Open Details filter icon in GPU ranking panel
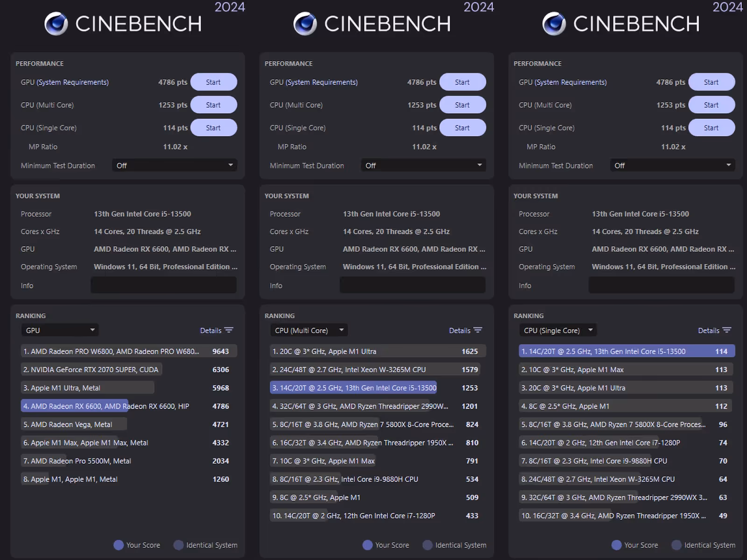 (x=229, y=330)
